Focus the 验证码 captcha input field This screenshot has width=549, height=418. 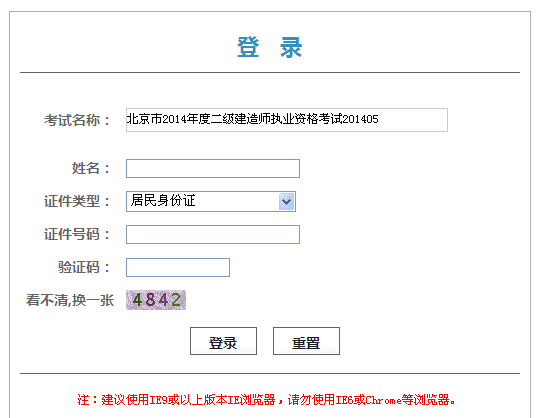pyautogui.click(x=178, y=267)
